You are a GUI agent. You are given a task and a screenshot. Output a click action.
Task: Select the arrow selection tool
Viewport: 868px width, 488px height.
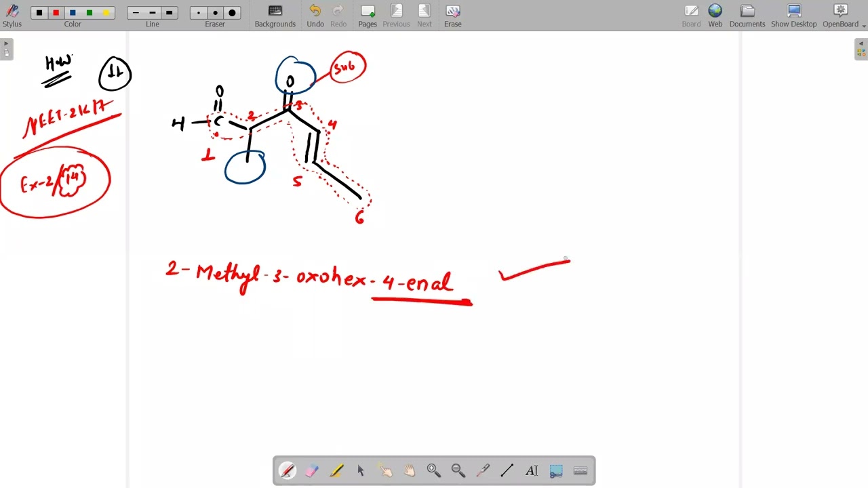click(x=361, y=470)
